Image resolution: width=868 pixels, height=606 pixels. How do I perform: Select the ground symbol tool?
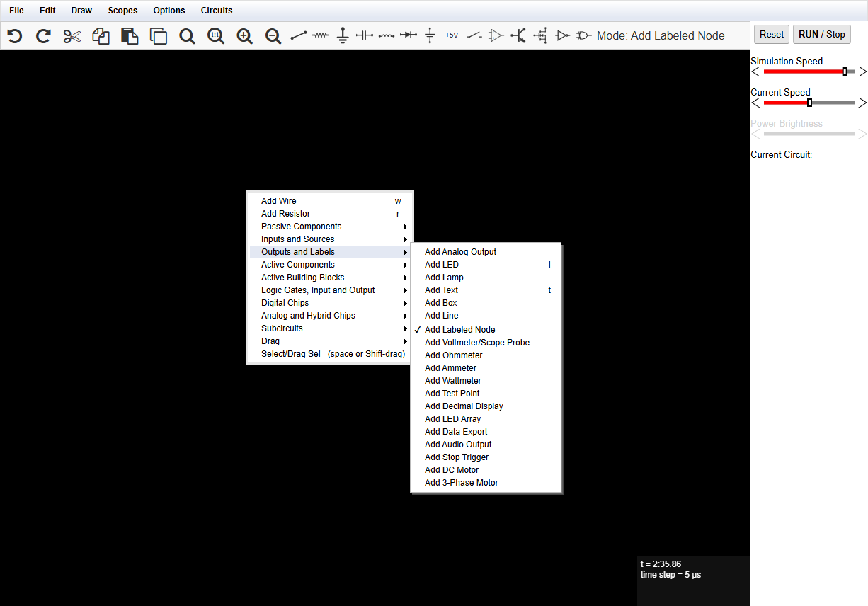click(x=343, y=35)
